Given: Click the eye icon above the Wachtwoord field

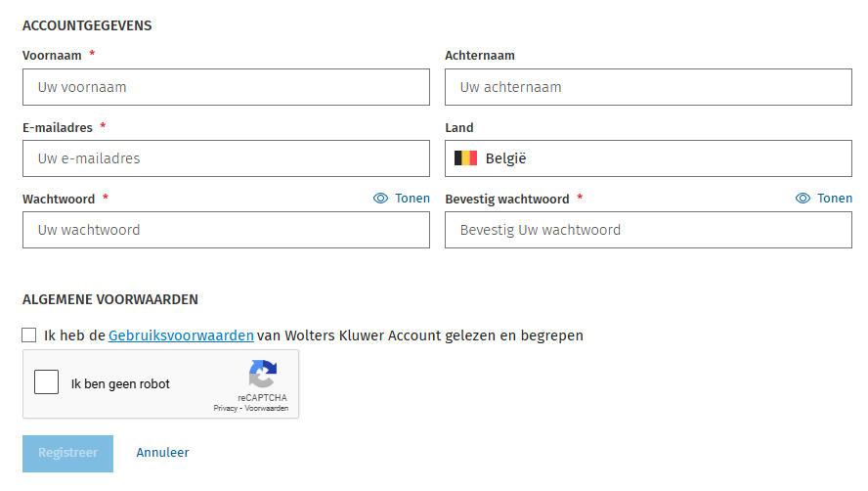Looking at the screenshot, I should coord(381,199).
